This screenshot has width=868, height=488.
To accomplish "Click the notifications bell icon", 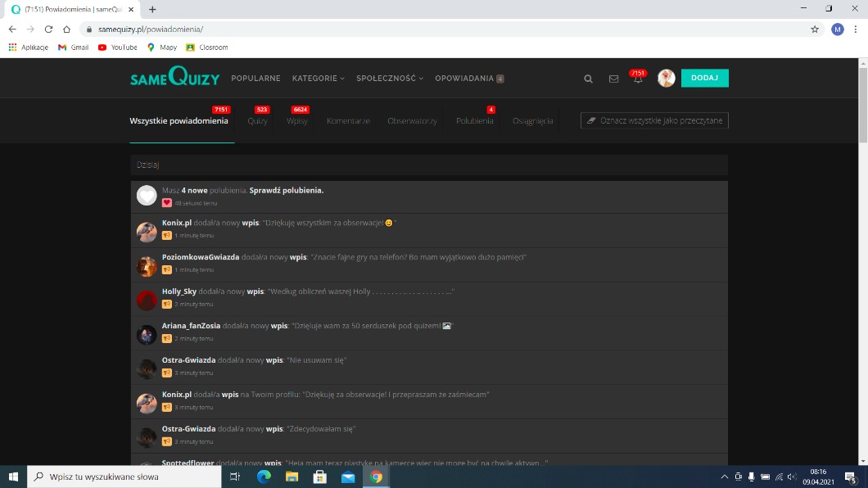I will [x=638, y=79].
